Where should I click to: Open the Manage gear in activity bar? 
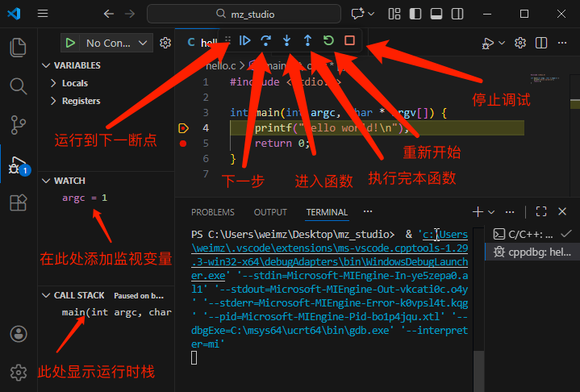[18, 373]
